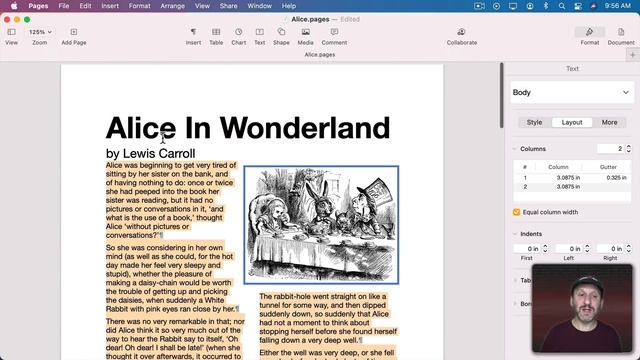
Task: Click the Alice In Wonderland title
Action: pos(248,128)
